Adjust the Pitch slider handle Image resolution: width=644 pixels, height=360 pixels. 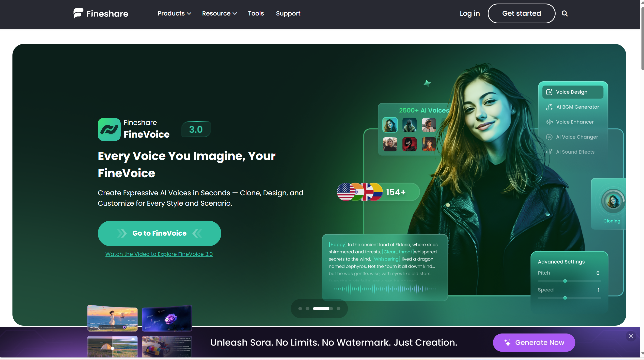(565, 281)
